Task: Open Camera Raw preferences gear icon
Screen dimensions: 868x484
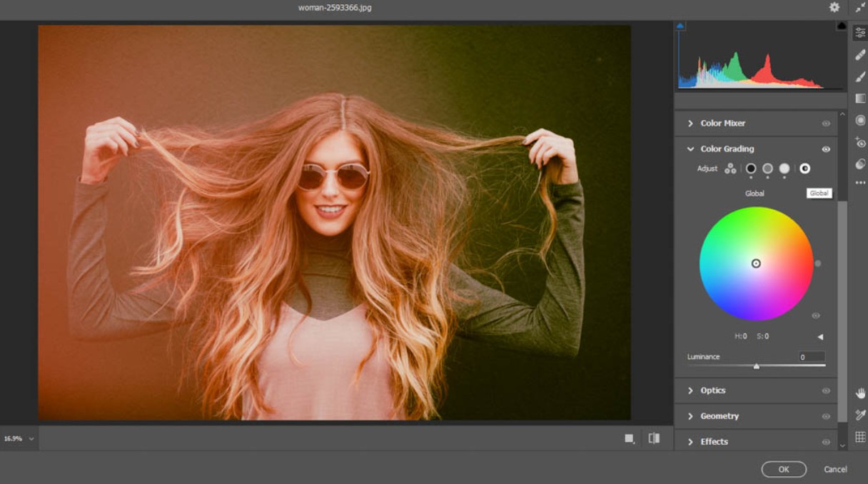Action: tap(834, 7)
